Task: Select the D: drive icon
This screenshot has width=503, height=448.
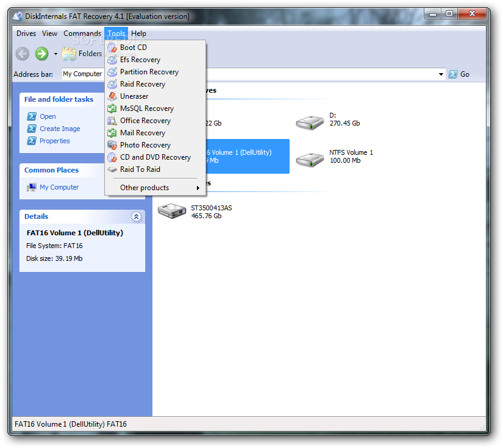Action: pyautogui.click(x=310, y=123)
